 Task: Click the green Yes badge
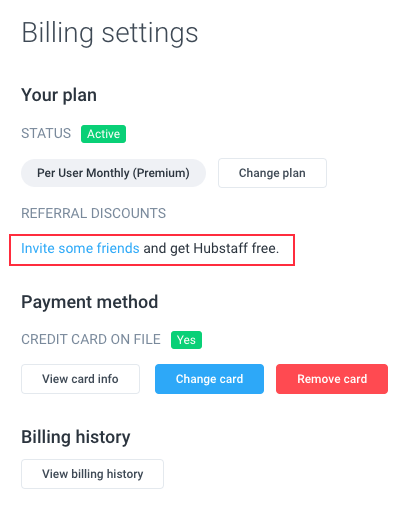pyautogui.click(x=186, y=340)
